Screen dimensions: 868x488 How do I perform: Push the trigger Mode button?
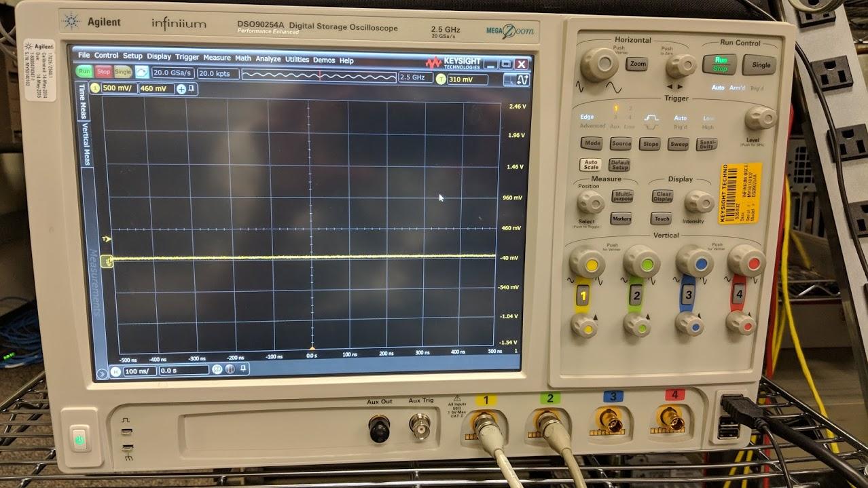(592, 143)
